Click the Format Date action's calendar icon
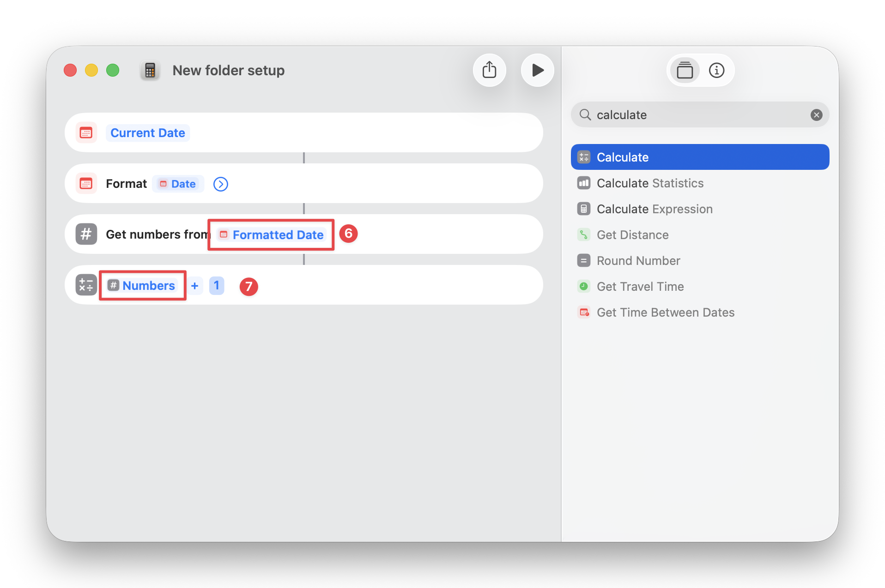 click(86, 183)
